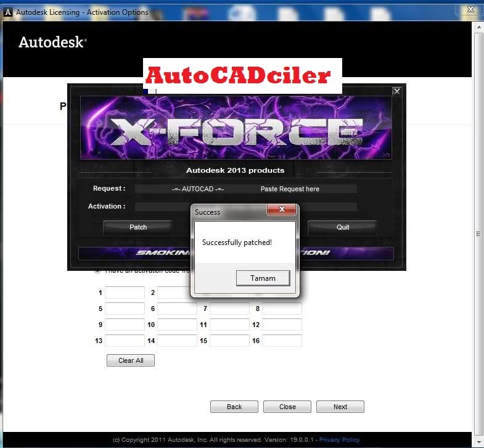Click the Request field showing 'Paste Request here'
Image resolution: width=484 pixels, height=448 pixels.
click(x=246, y=189)
